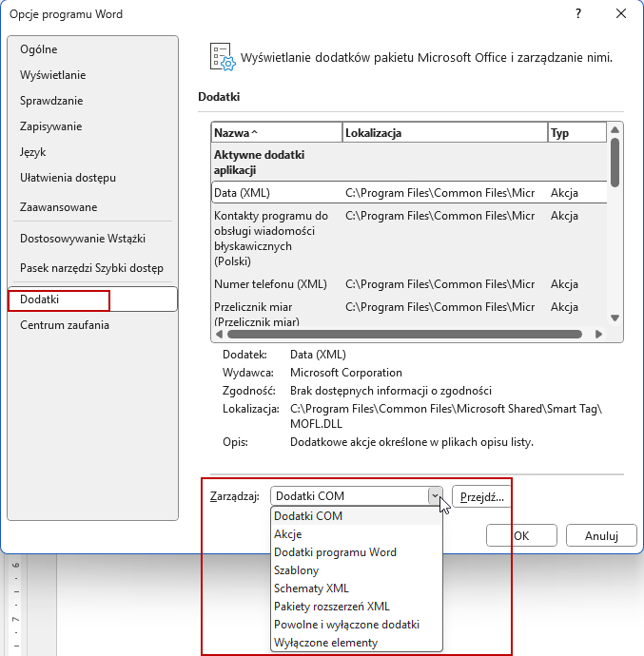The width and height of the screenshot is (644, 656).
Task: Click the horizontal scrollbar thumb
Action: 404,334
